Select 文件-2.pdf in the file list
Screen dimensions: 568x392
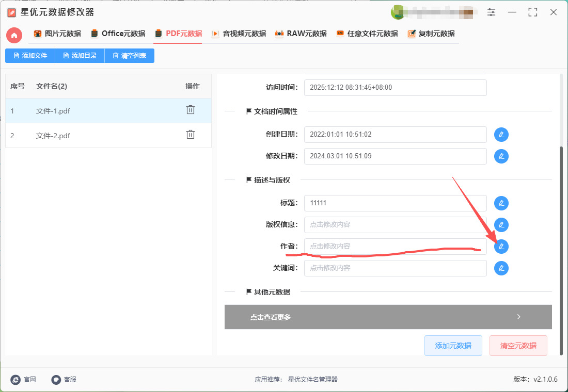click(x=108, y=135)
